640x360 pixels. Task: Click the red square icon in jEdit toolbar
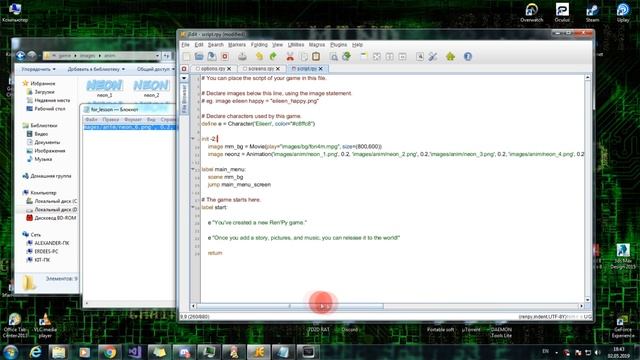point(224,57)
